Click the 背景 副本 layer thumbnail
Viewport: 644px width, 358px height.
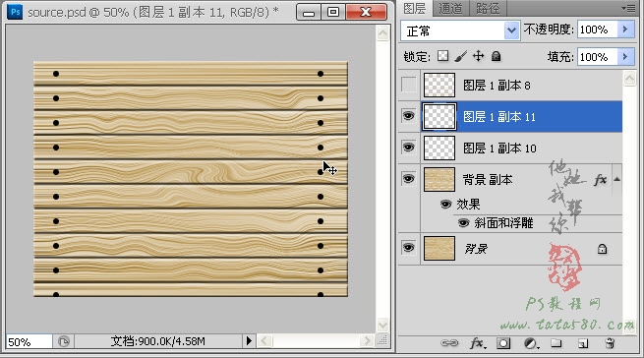point(439,179)
